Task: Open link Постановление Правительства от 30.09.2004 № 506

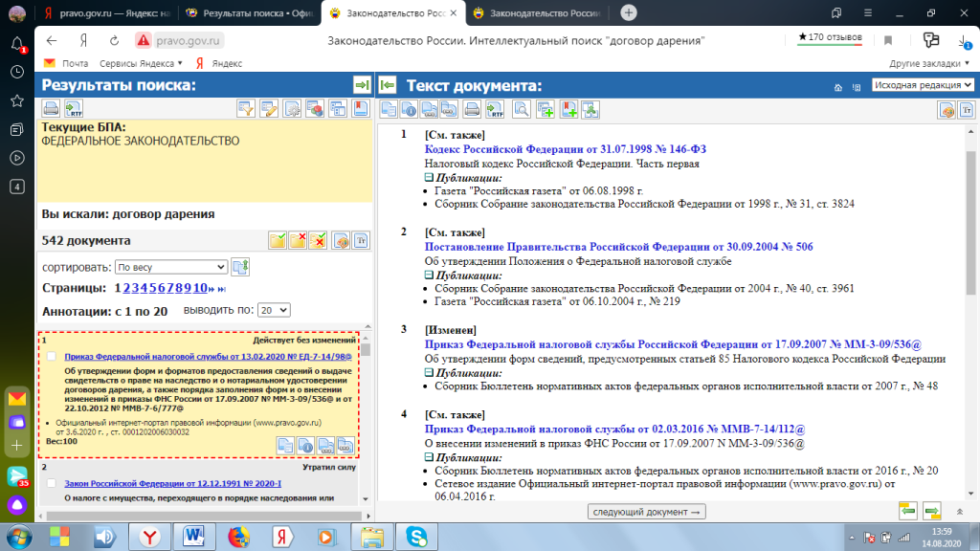Action: [x=618, y=247]
